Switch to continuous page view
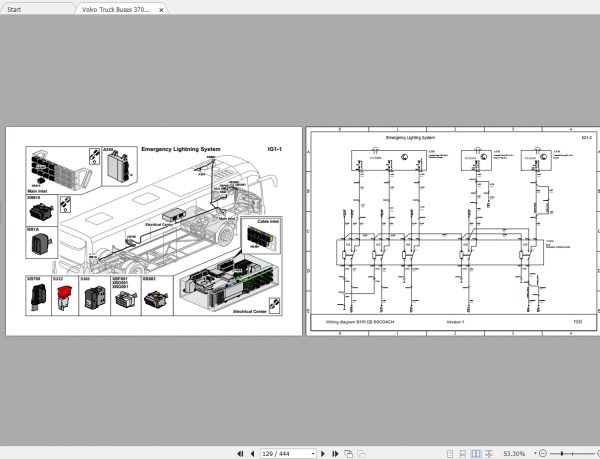Screen dimensions: 600x459 (x=463, y=454)
